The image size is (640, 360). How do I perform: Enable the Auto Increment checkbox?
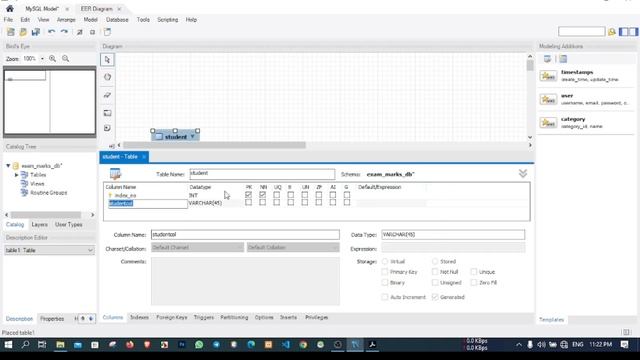click(x=384, y=297)
